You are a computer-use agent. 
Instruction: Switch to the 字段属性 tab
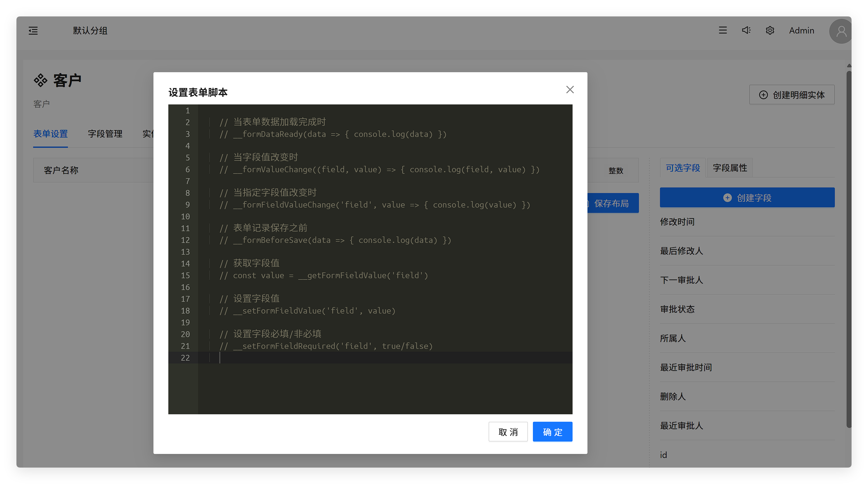point(730,168)
